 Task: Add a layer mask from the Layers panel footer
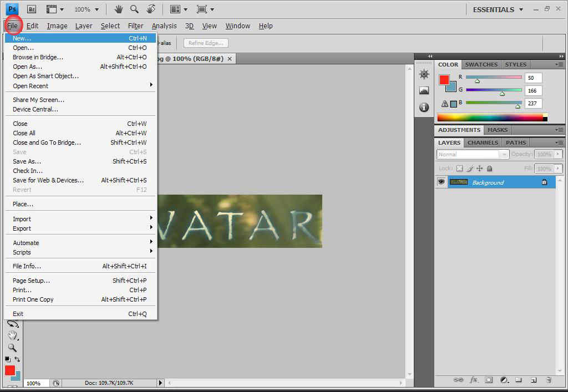pos(489,380)
